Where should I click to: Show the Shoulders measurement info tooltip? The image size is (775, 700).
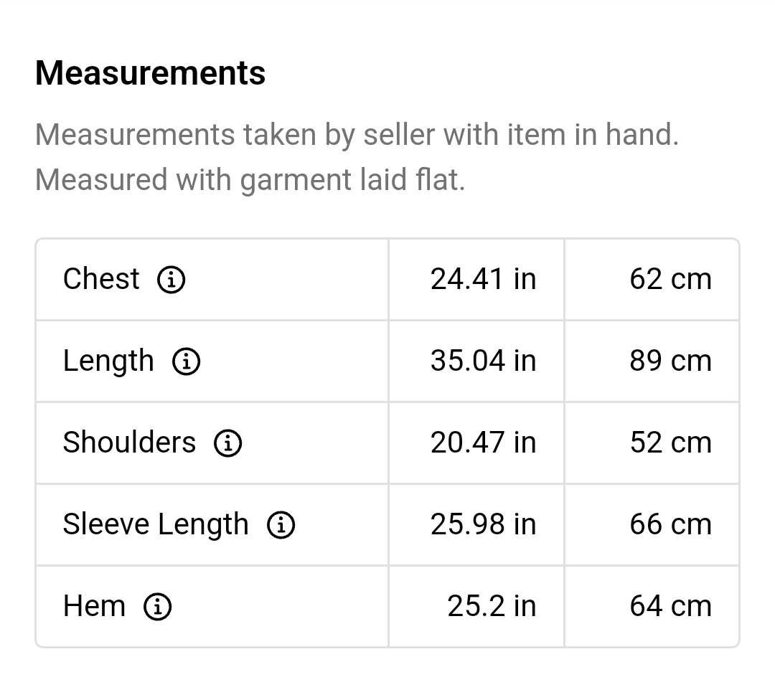[228, 443]
